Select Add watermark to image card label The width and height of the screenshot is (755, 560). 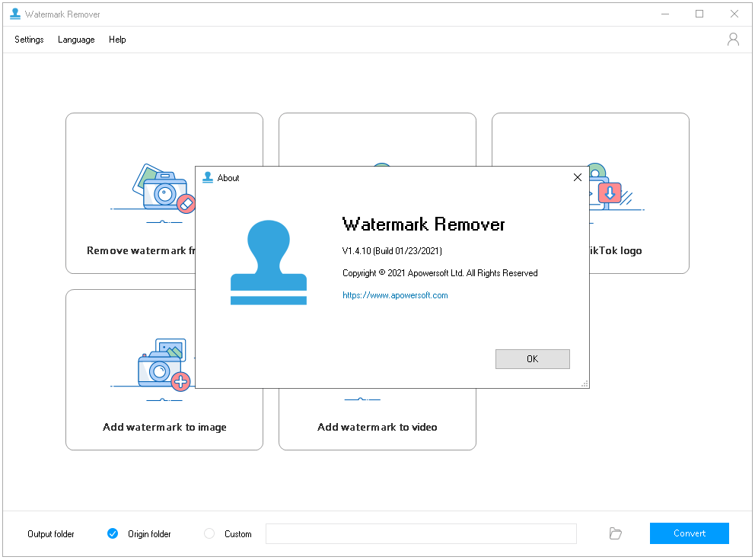click(164, 427)
